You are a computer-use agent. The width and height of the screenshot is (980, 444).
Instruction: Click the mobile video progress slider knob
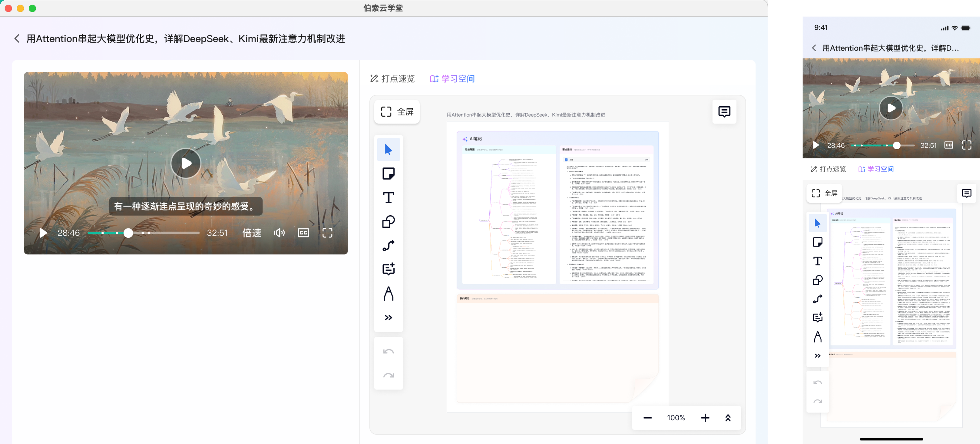[x=897, y=145]
